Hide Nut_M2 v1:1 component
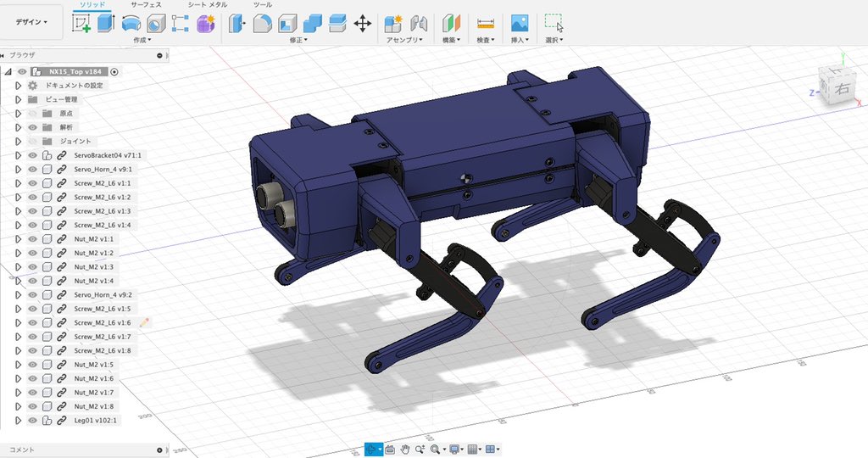The image size is (868, 458). pos(33,239)
